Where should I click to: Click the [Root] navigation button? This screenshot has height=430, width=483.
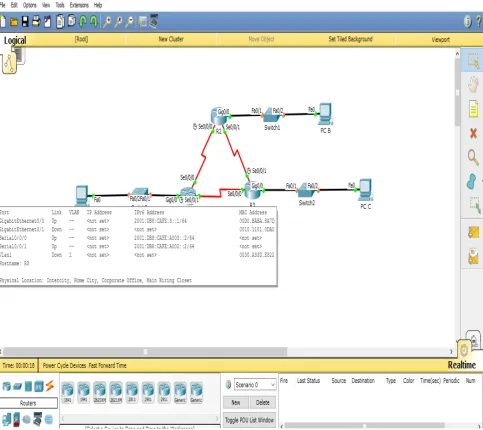tap(81, 39)
